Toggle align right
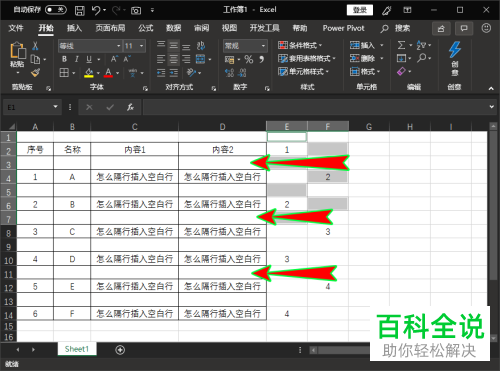The image size is (500, 371). click(x=186, y=59)
